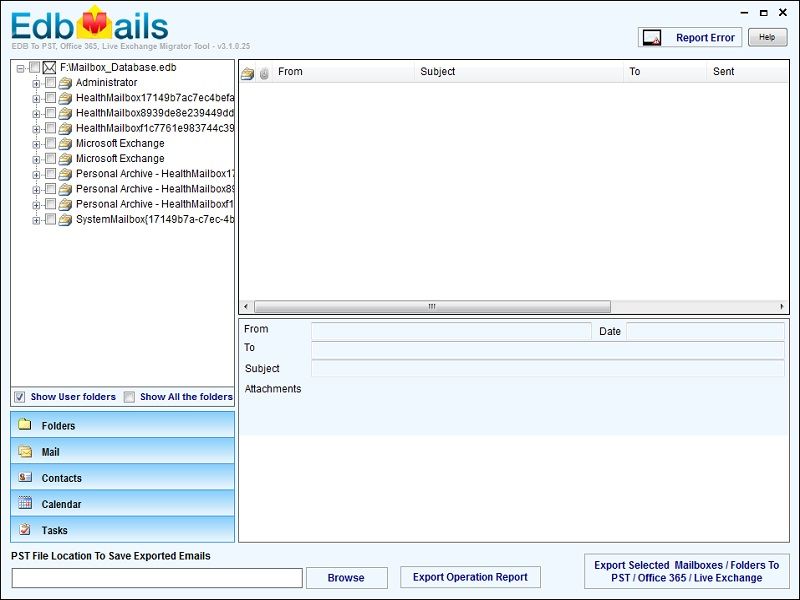
Task: Click the envelope icon of Mailbox_Database.edb
Action: pos(49,67)
